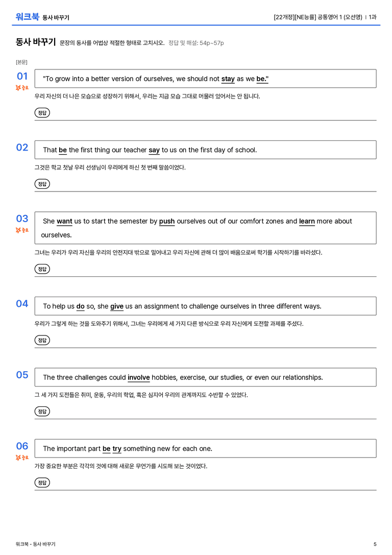Click the 정답 badge under question 04
This screenshot has width=392, height=555.
pyautogui.click(x=42, y=340)
